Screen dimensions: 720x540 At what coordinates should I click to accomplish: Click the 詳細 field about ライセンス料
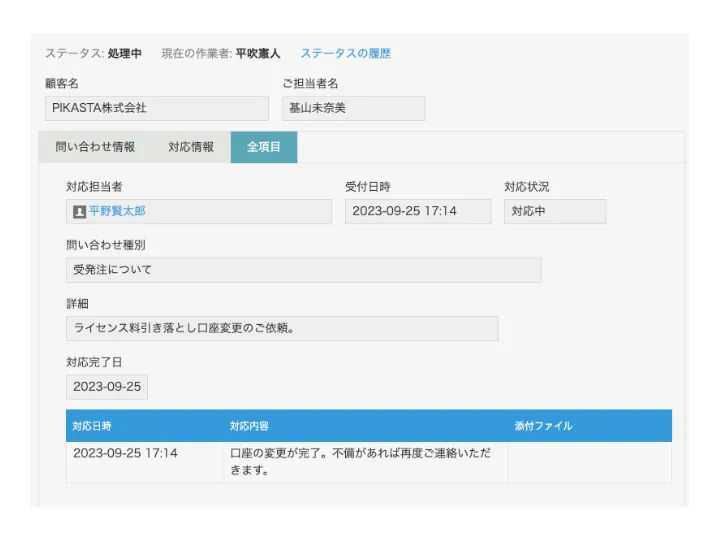point(282,328)
